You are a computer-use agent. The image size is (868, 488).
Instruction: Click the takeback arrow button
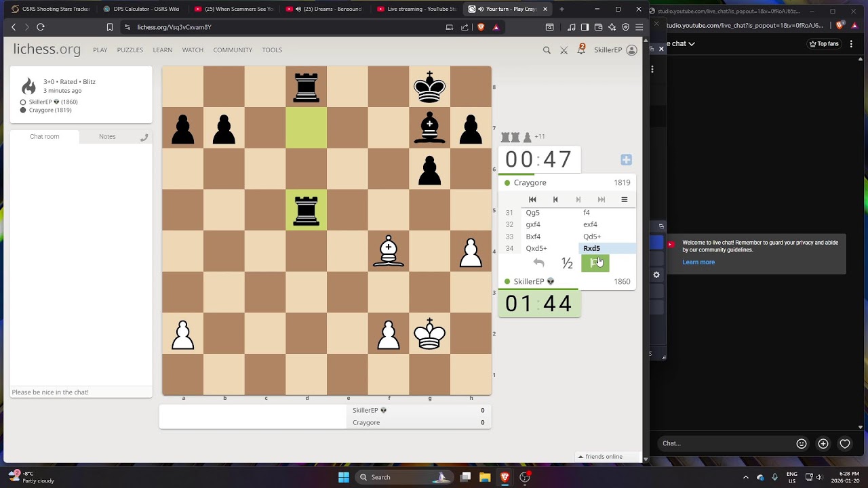pos(538,263)
